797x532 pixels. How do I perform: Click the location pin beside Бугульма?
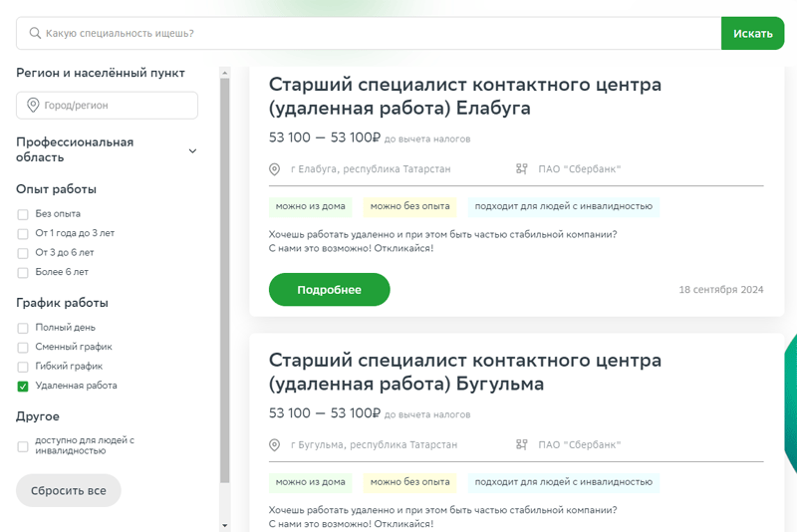click(x=275, y=445)
